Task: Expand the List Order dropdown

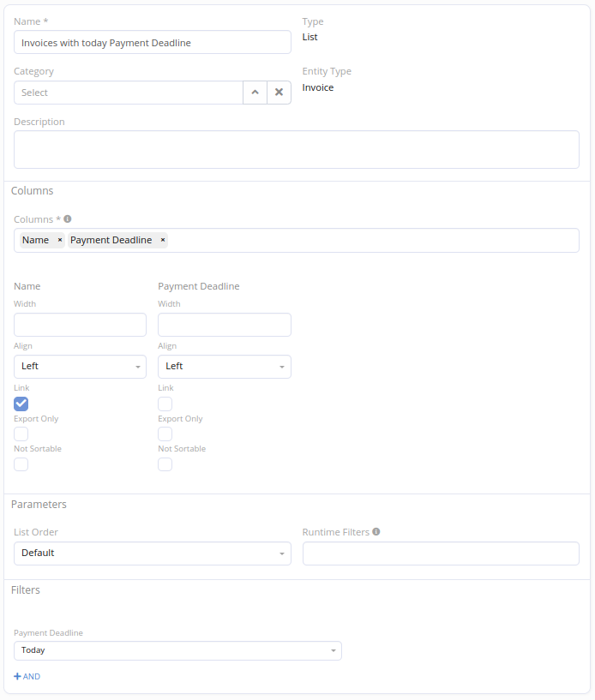Action: point(152,553)
